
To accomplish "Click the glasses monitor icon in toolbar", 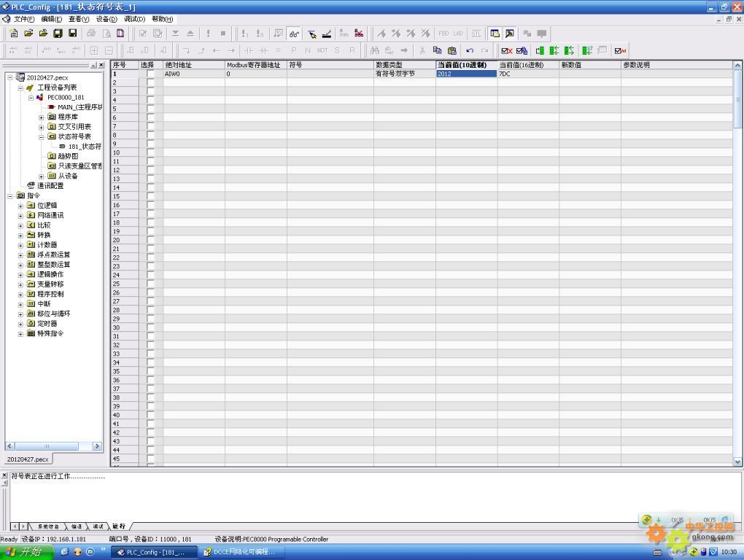I will [x=294, y=34].
